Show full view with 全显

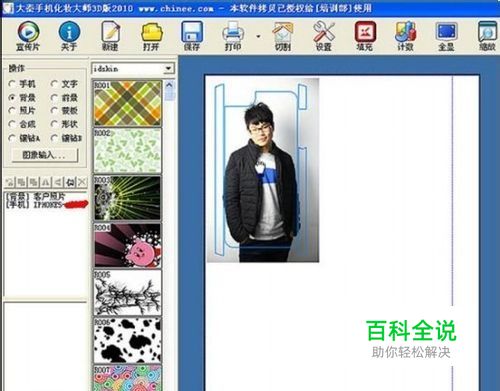446,36
